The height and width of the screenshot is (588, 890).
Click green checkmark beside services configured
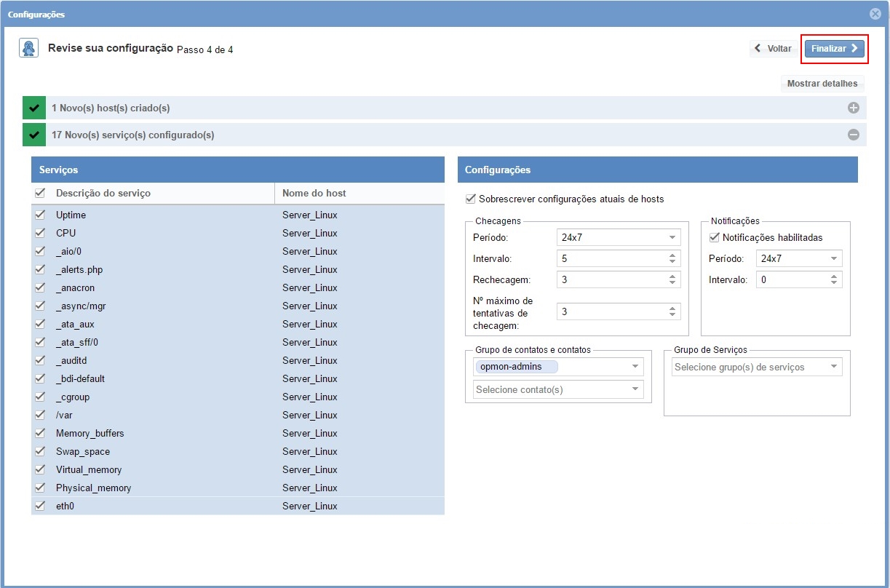(33, 135)
